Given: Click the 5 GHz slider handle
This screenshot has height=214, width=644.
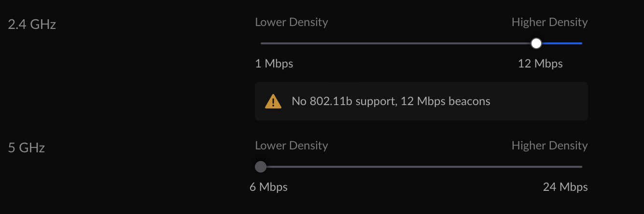Looking at the screenshot, I should [261, 167].
